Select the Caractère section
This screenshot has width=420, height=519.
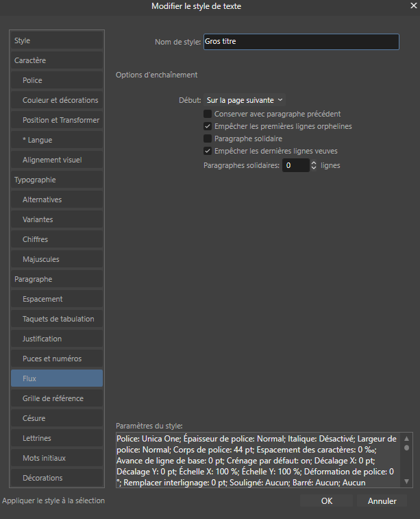pyautogui.click(x=57, y=60)
